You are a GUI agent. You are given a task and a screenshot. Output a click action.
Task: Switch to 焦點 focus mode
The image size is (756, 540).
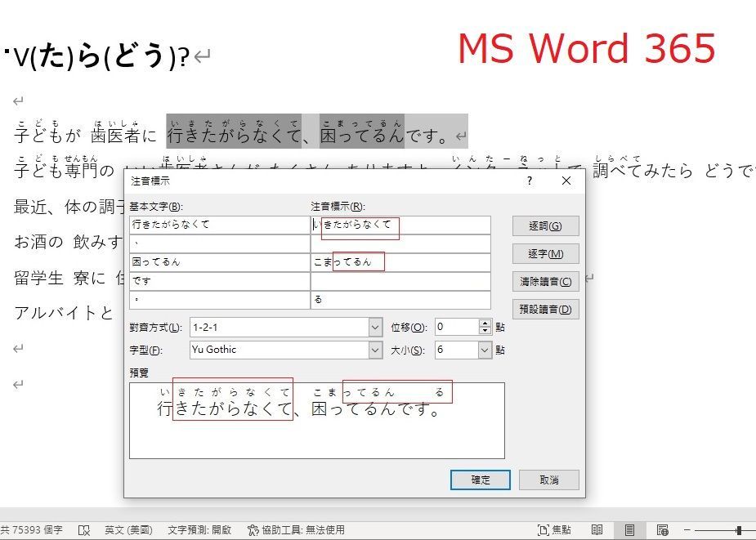pos(554,530)
